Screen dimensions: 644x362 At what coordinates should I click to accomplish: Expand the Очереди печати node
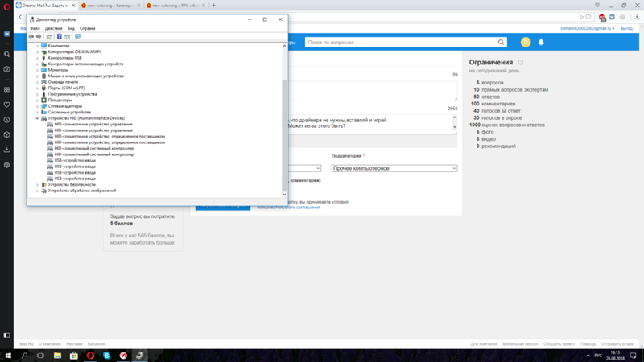pos(37,82)
